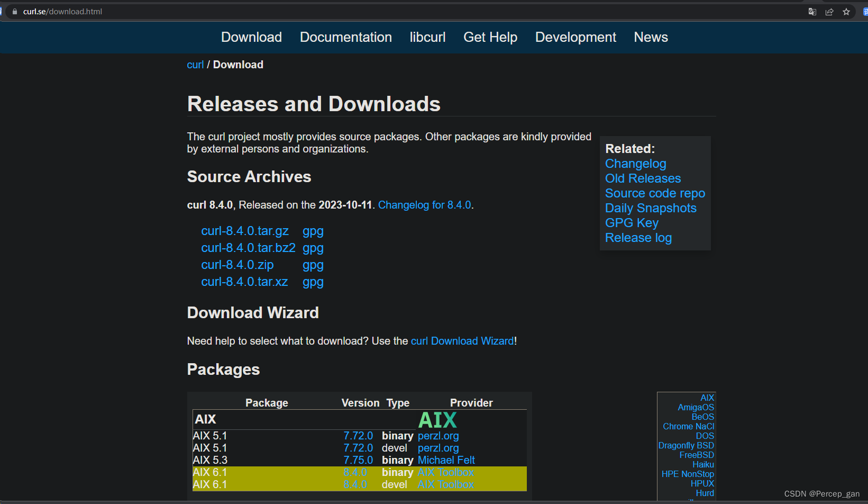Jump to DOS in platform list
This screenshot has width=868, height=504.
(705, 436)
